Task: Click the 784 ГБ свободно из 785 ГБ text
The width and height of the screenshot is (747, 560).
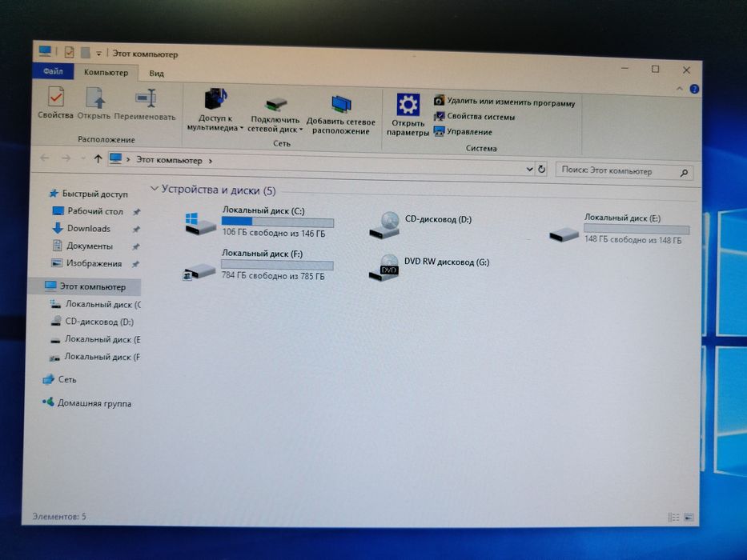Action: click(272, 275)
